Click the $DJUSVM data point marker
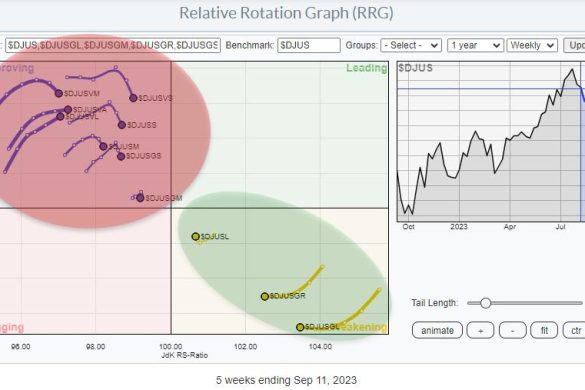 point(59,93)
